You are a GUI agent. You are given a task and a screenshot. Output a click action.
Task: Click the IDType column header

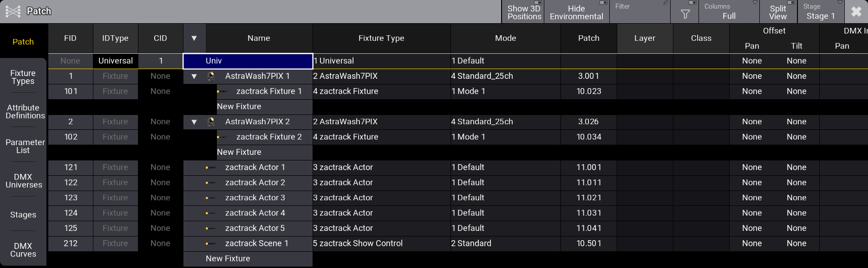coord(115,38)
